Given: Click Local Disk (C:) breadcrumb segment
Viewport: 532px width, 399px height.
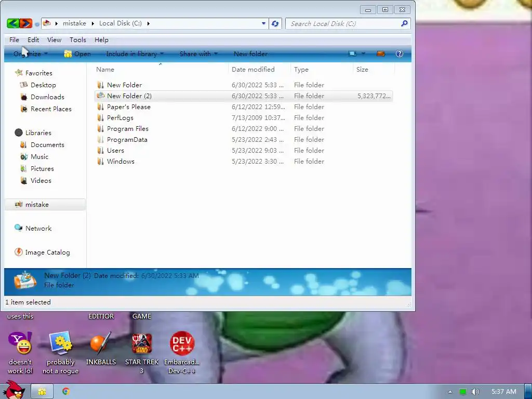Looking at the screenshot, I should (121, 23).
